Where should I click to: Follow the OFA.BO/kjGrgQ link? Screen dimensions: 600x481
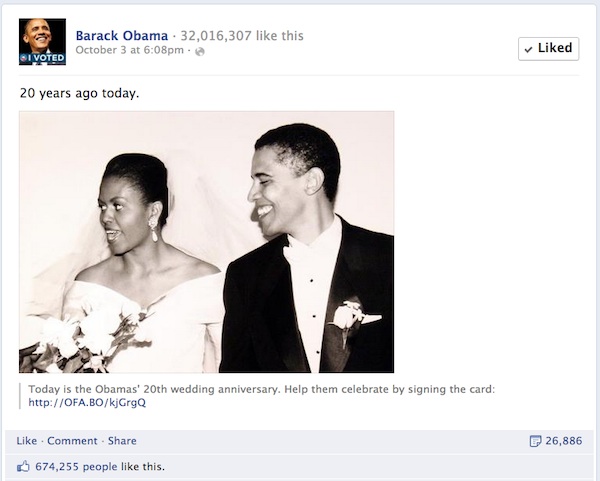click(87, 403)
